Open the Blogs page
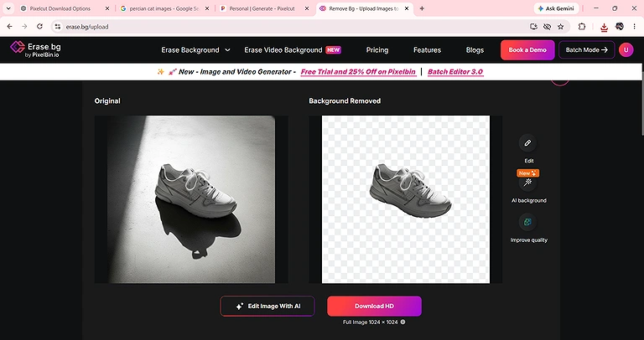The height and width of the screenshot is (340, 644). point(475,50)
